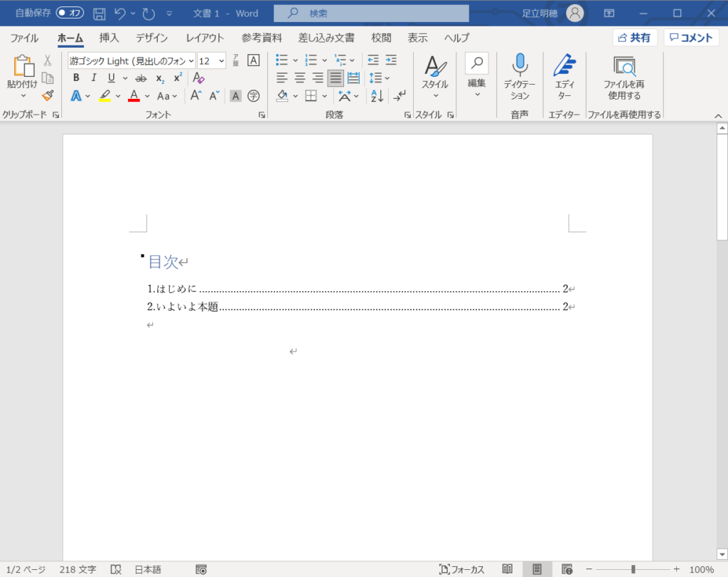The width and height of the screenshot is (728, 577).
Task: Click the Sort (A-Z) icon
Action: click(377, 95)
